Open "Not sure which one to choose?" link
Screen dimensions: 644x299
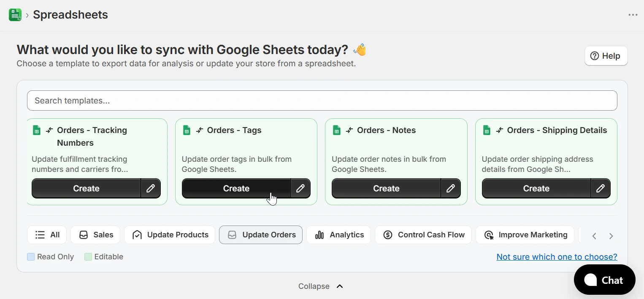557,257
